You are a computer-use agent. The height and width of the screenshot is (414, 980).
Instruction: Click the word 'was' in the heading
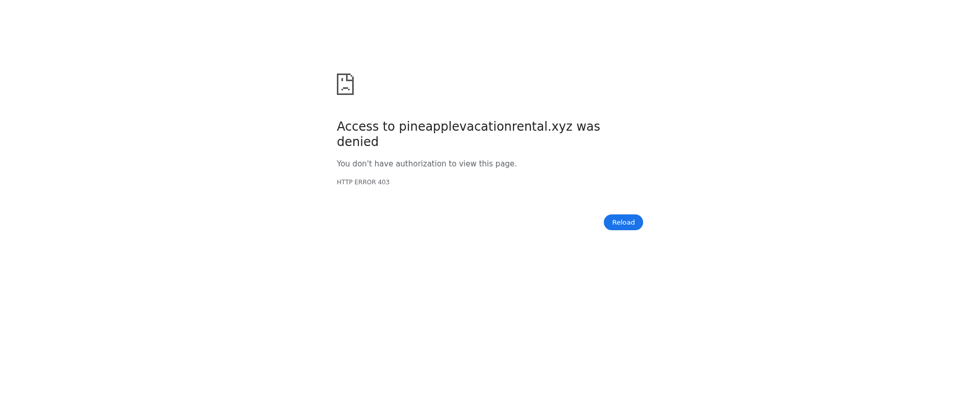589,127
